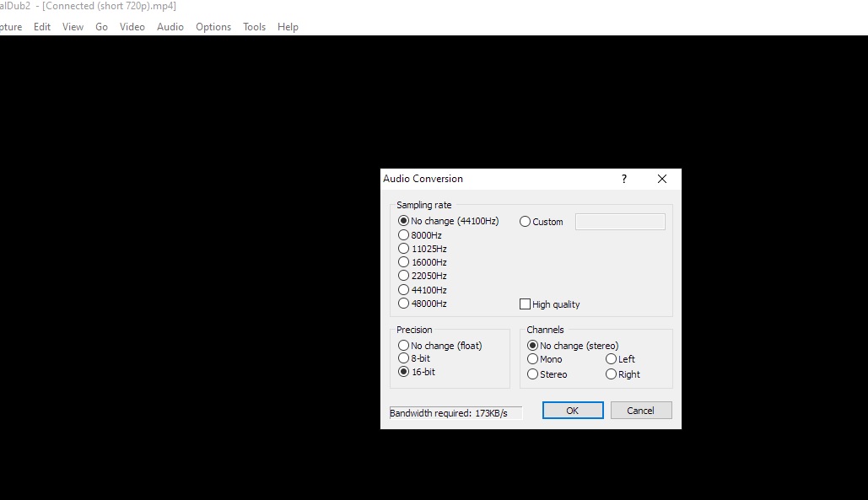Open the Audio menu
Image resolution: width=868 pixels, height=500 pixels.
coord(170,26)
